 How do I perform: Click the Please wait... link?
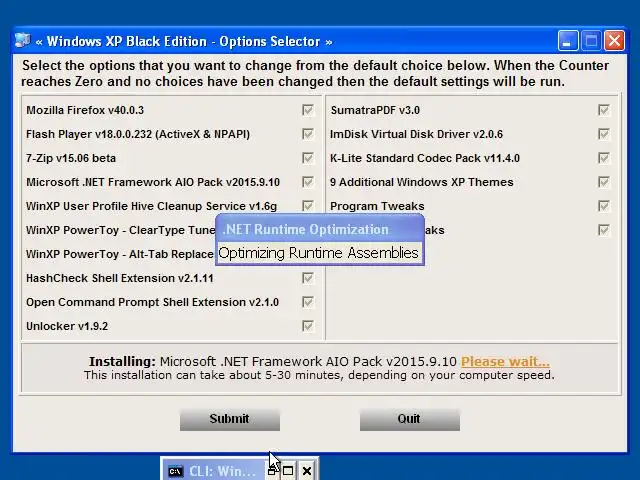coord(505,362)
